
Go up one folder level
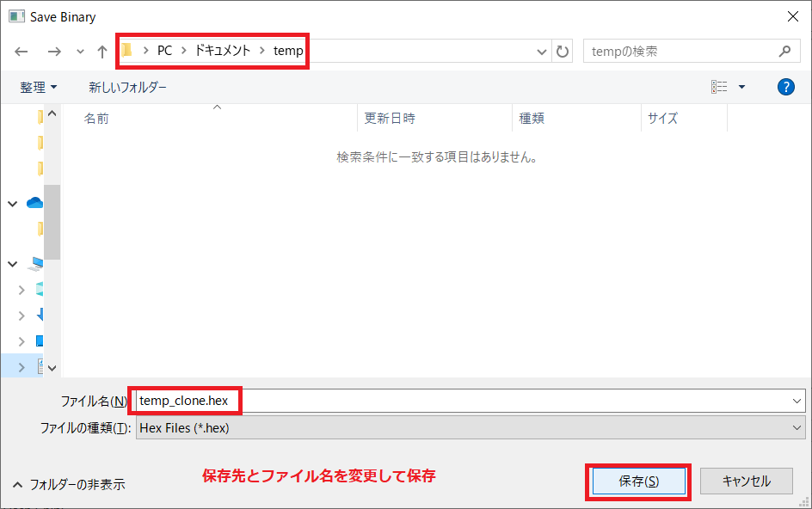coord(102,52)
